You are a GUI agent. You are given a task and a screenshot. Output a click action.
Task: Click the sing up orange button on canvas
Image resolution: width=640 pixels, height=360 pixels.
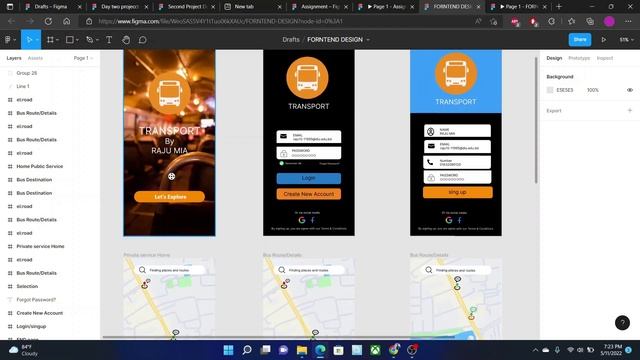(x=458, y=192)
